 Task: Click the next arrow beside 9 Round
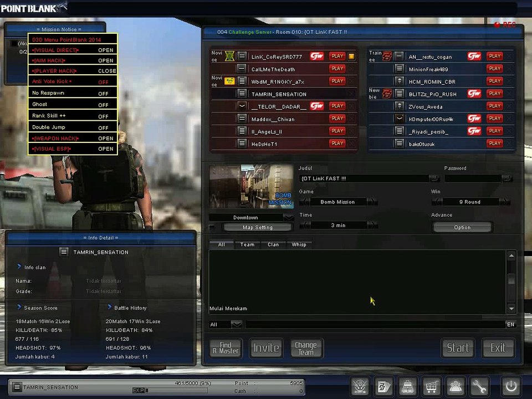[x=504, y=202]
